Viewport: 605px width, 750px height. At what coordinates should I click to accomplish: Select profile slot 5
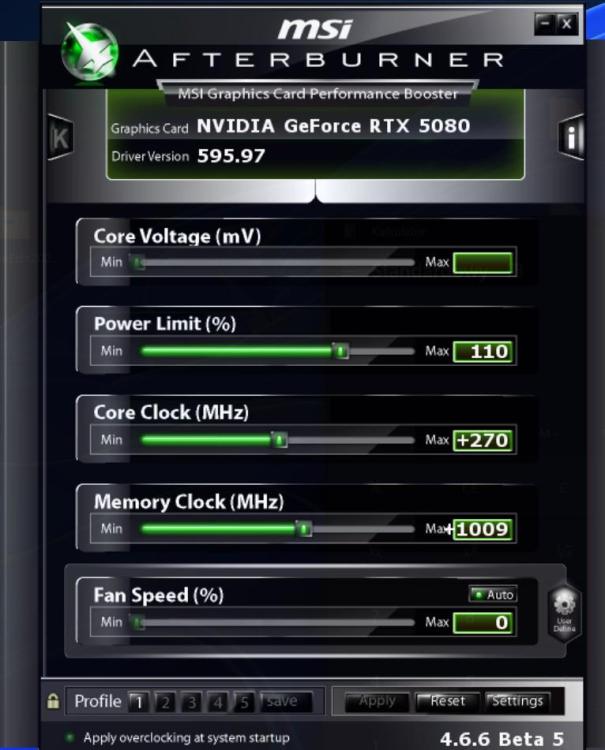(244, 702)
